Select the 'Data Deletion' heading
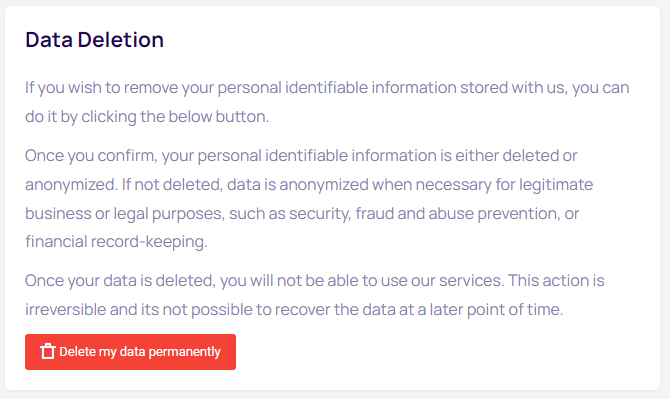 tap(94, 40)
